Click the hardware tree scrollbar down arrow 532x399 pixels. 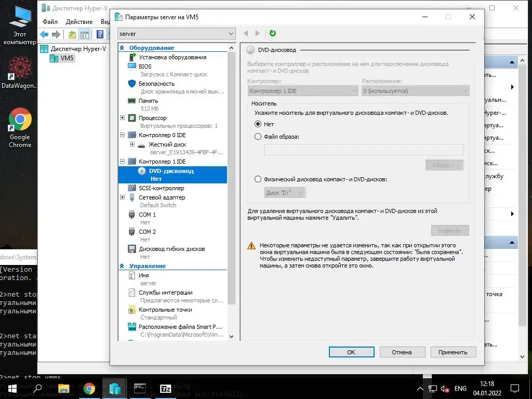231,337
